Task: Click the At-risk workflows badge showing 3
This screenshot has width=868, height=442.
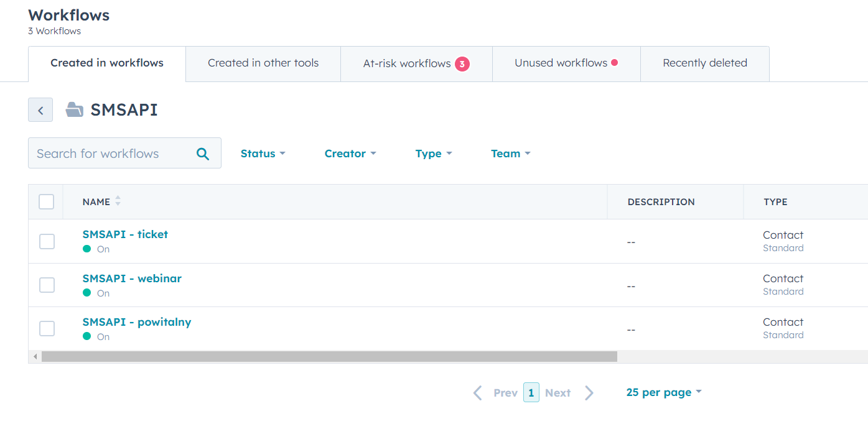Action: (462, 63)
